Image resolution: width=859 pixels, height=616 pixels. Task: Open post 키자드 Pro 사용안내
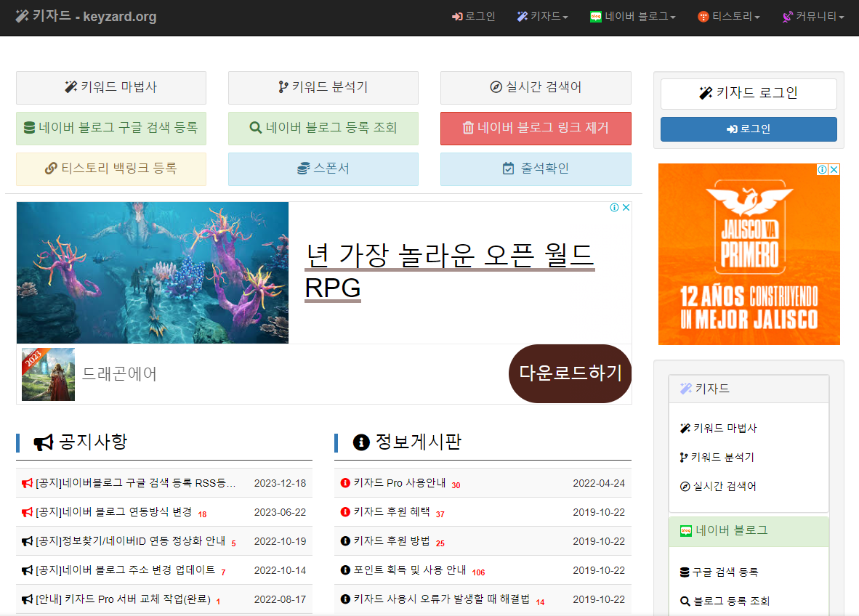click(400, 483)
